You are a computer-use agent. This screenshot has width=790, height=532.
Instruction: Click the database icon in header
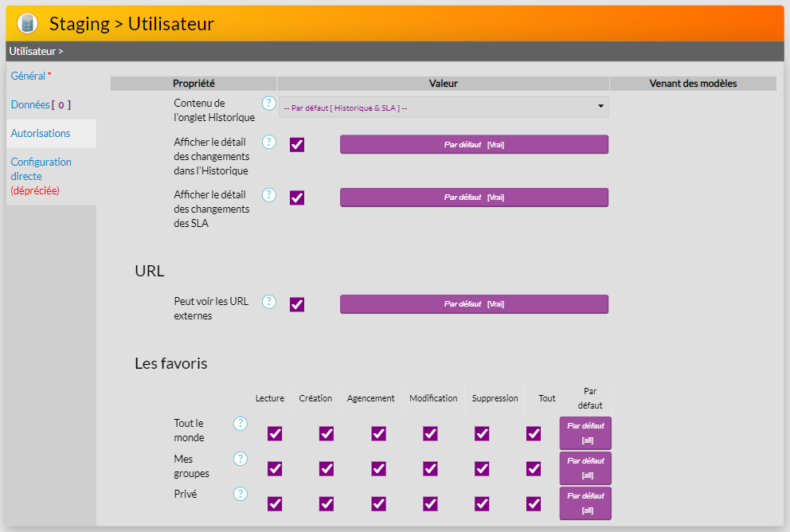pos(27,24)
